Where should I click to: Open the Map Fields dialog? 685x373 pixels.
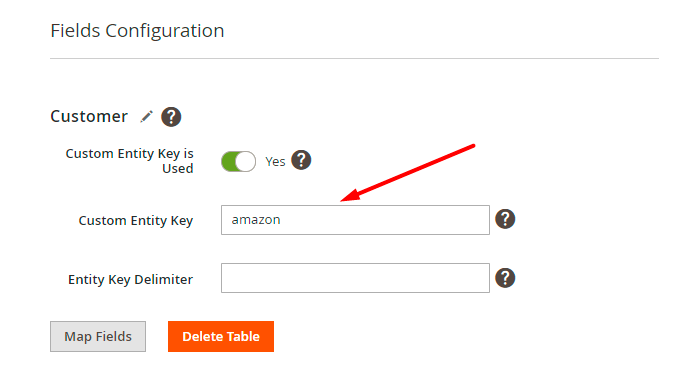tap(98, 336)
